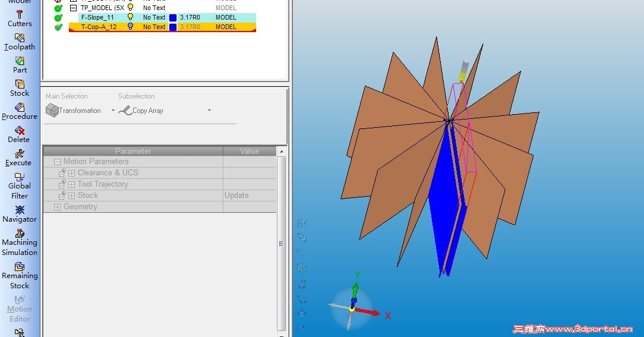Click the 3.17R0 cutter cell in F-Slope_11 row
Screen dimensions: 644x337
(190, 17)
